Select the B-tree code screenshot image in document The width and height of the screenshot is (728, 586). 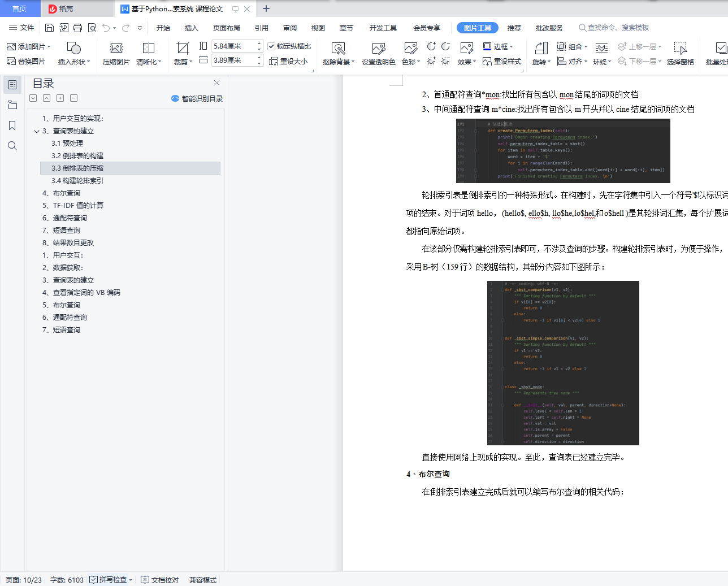click(x=563, y=363)
